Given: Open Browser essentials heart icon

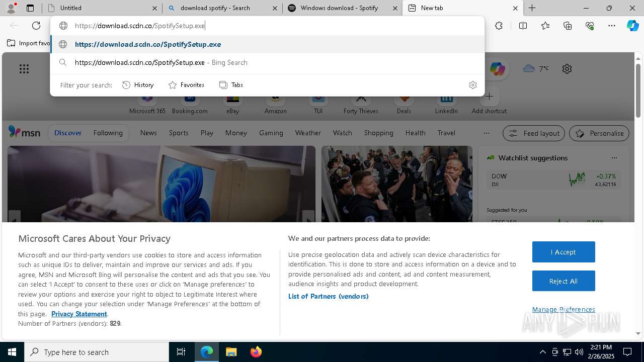Looking at the screenshot, I should (x=590, y=26).
